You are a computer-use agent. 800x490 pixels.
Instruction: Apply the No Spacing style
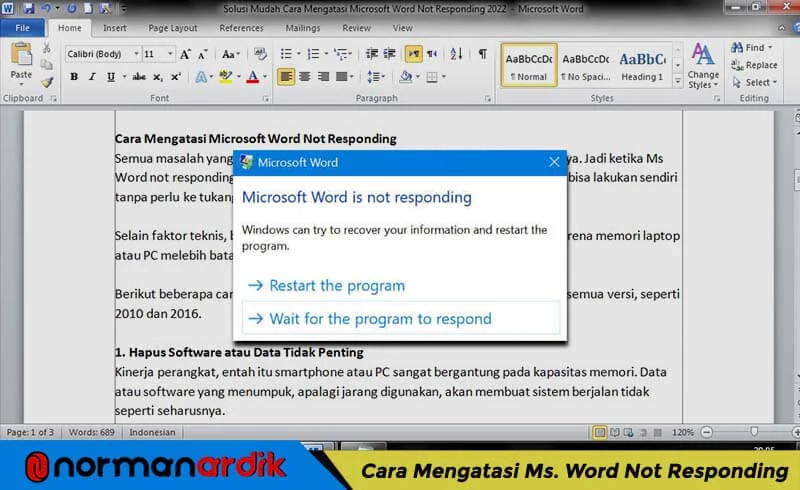[586, 66]
